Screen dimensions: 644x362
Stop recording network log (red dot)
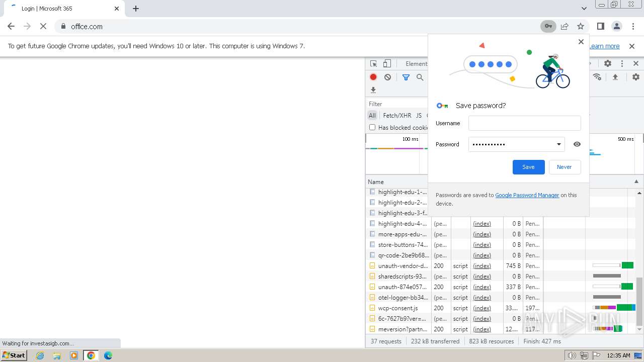pos(373,77)
